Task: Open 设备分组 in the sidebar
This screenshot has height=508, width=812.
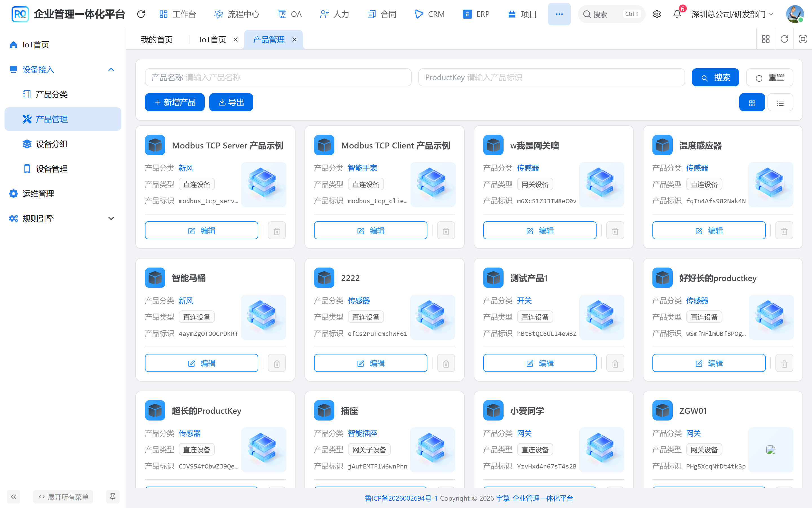Action: click(x=63, y=144)
